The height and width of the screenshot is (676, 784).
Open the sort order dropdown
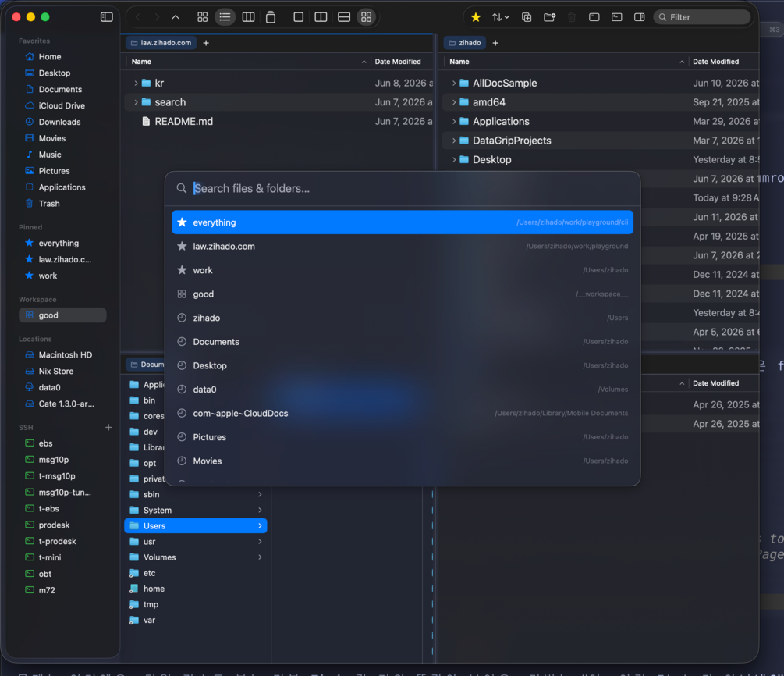pyautogui.click(x=500, y=17)
